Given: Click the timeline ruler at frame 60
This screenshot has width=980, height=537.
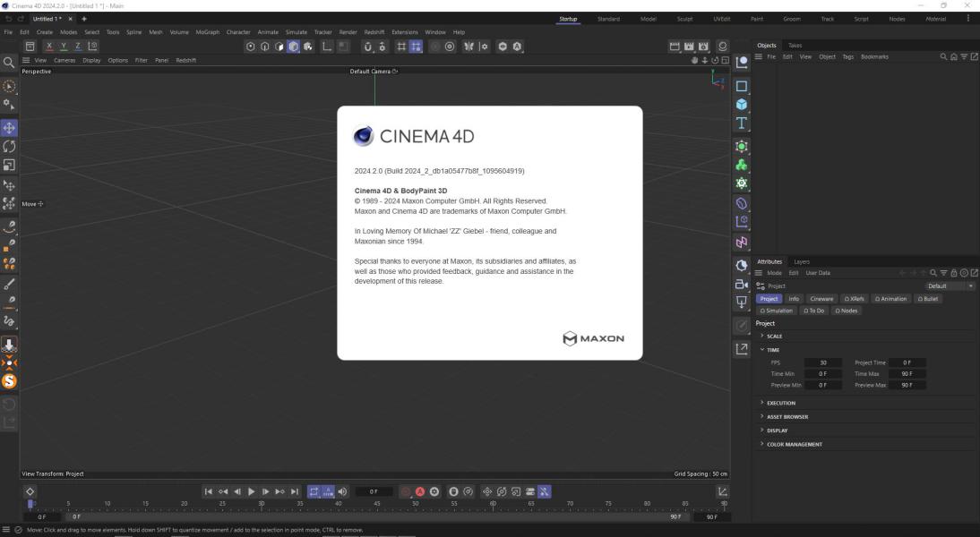Looking at the screenshot, I should [x=493, y=503].
